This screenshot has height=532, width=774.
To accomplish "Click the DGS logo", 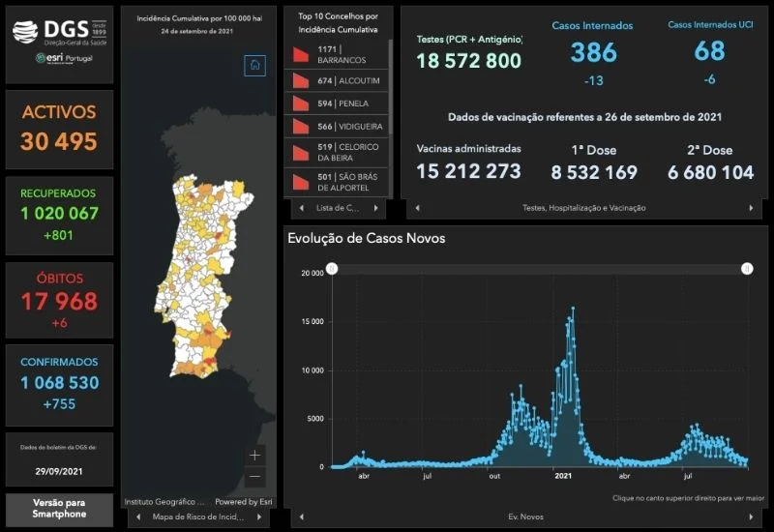I will tap(59, 32).
